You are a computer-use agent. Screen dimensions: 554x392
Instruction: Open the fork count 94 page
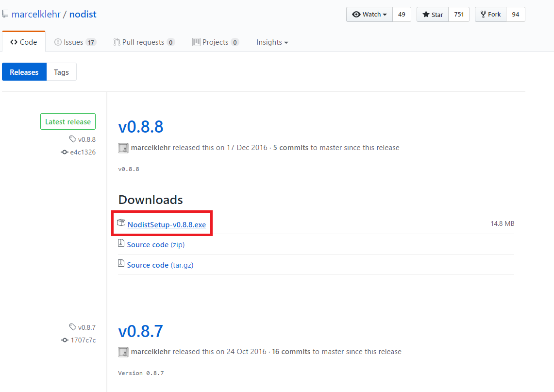pos(515,14)
